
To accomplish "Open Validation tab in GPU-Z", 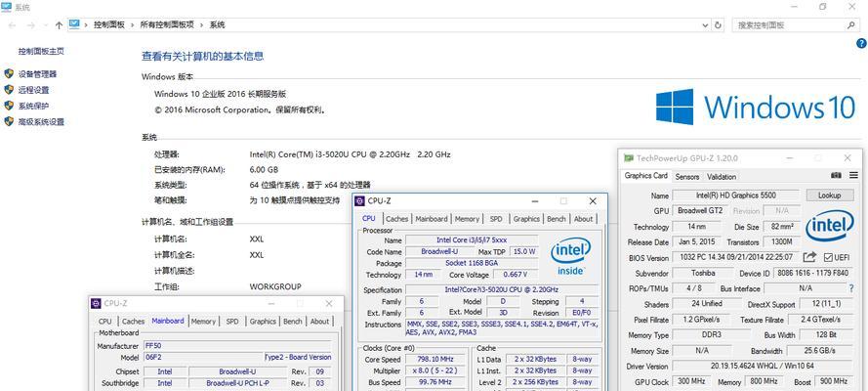I will 722,177.
